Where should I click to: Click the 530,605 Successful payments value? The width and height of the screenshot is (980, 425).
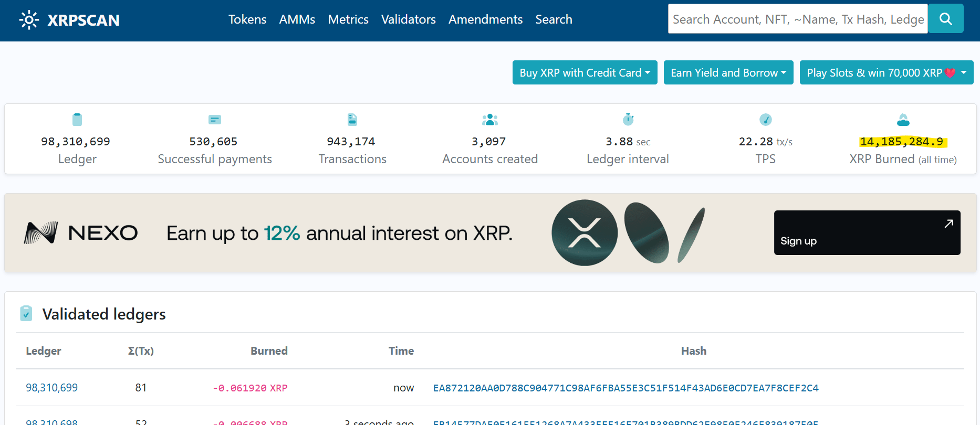(213, 142)
